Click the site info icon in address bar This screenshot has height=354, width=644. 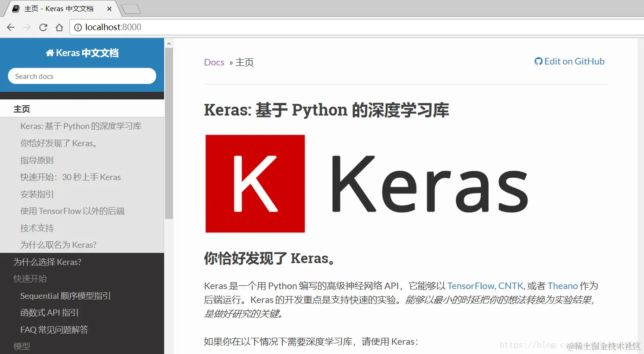pyautogui.click(x=78, y=27)
